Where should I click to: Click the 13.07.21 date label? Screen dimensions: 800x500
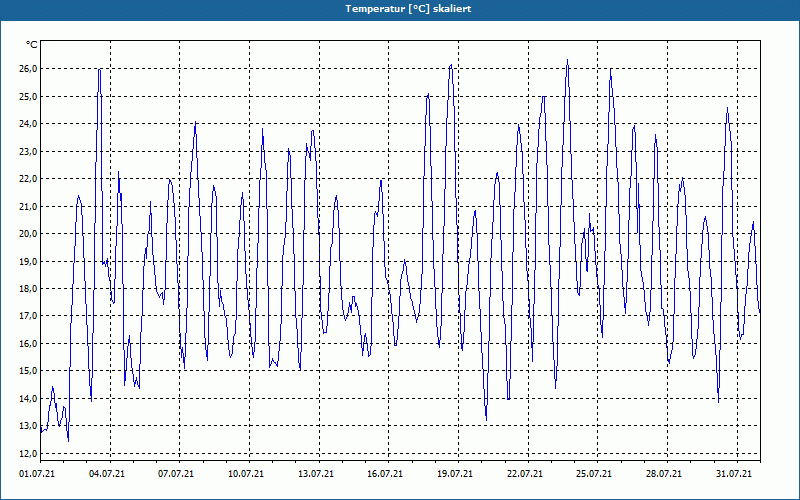[x=316, y=474]
